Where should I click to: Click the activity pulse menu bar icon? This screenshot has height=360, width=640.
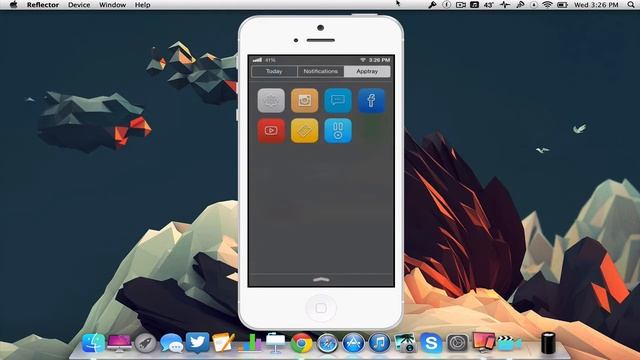[x=505, y=5]
